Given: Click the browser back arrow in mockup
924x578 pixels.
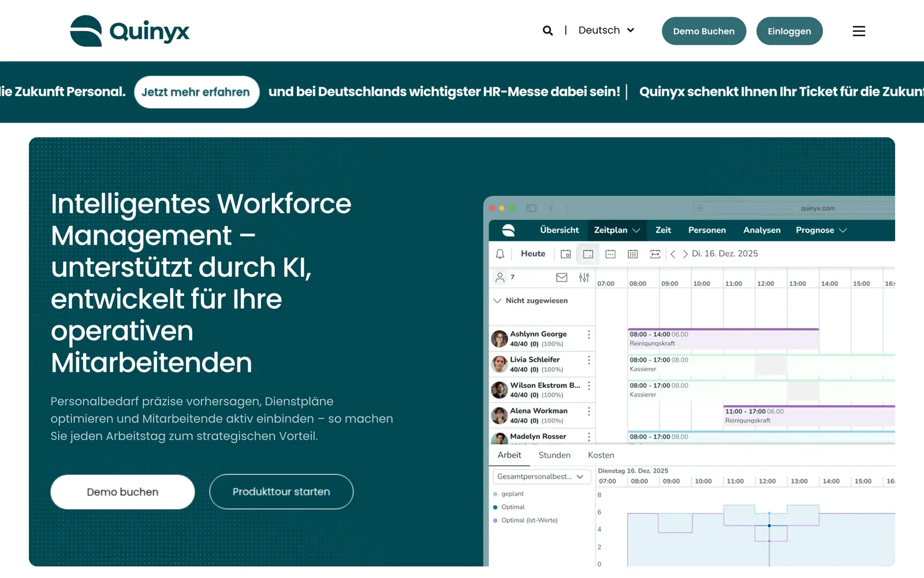Looking at the screenshot, I should (x=551, y=208).
